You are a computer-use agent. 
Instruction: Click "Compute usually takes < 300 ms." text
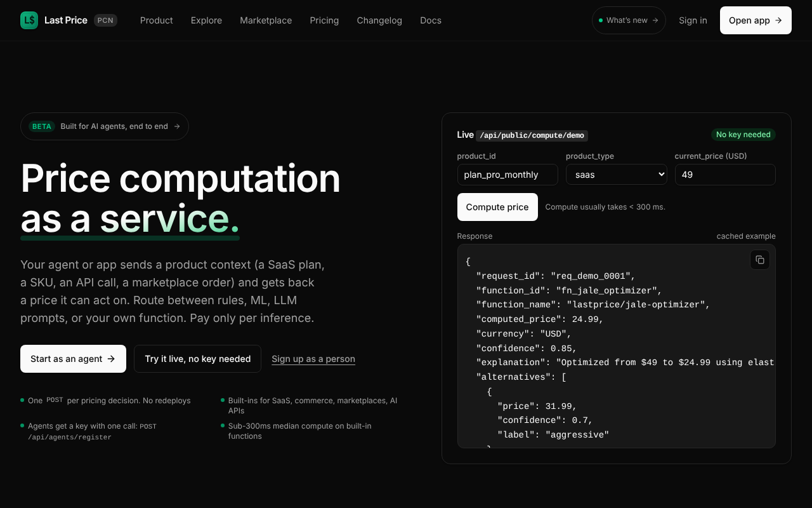[x=605, y=207]
